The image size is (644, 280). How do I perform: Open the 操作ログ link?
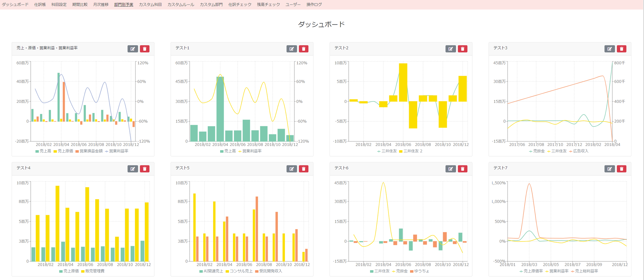coord(314,4)
